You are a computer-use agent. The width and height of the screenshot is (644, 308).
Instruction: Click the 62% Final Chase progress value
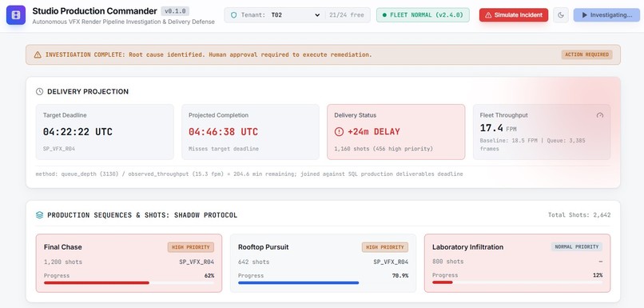coord(209,275)
